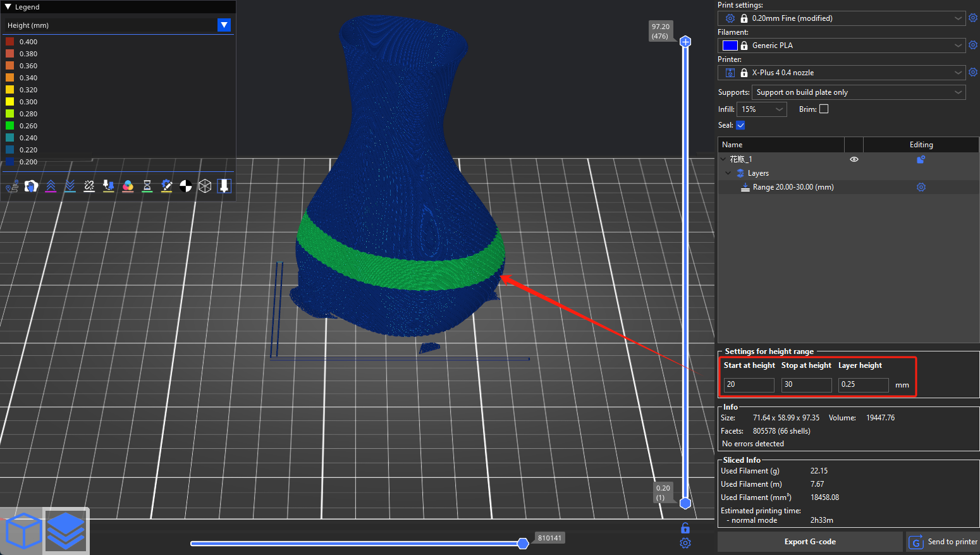Open the layers preview view
Viewport: 980px width, 555px height.
pos(66,532)
